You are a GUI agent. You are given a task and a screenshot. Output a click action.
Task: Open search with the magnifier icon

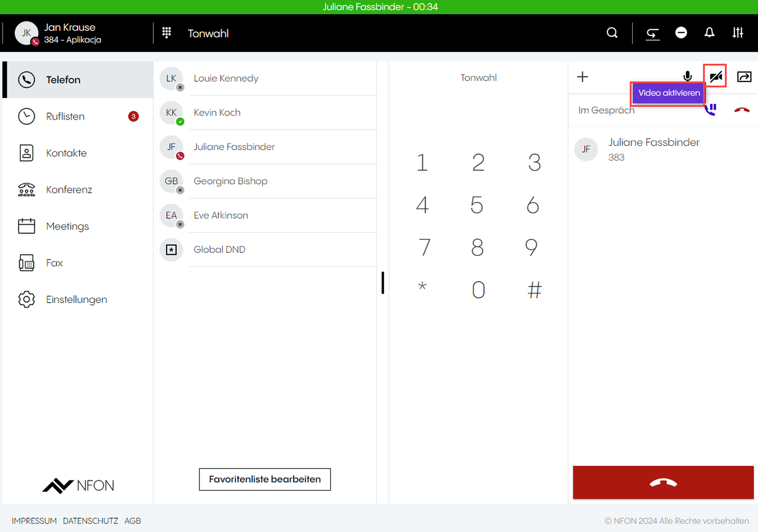[612, 33]
